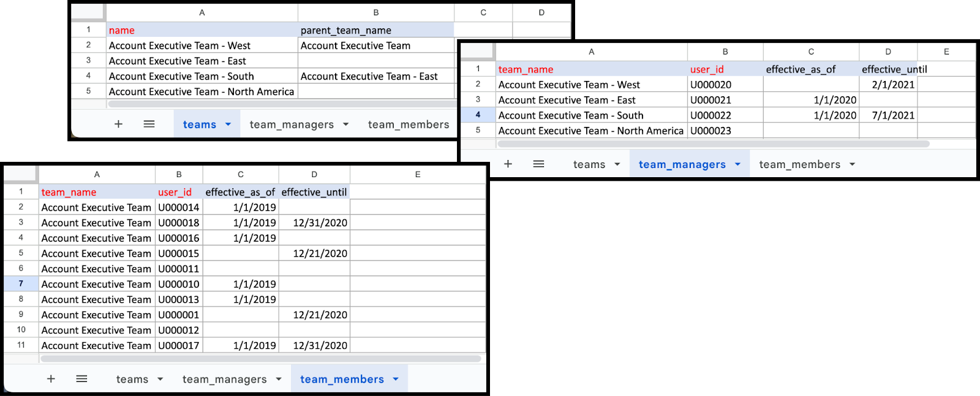The image size is (980, 396).
Task: Open the active team_managers tab dropdown arrow in the team_managers window
Action: pos(737,164)
